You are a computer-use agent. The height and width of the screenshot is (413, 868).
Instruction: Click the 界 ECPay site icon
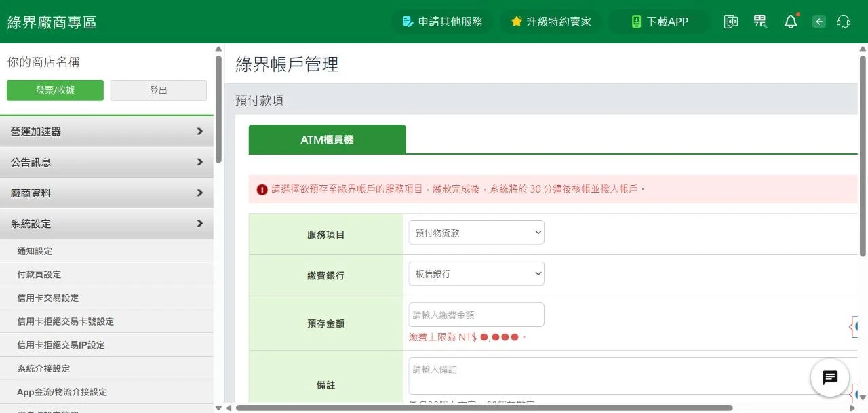pos(760,22)
